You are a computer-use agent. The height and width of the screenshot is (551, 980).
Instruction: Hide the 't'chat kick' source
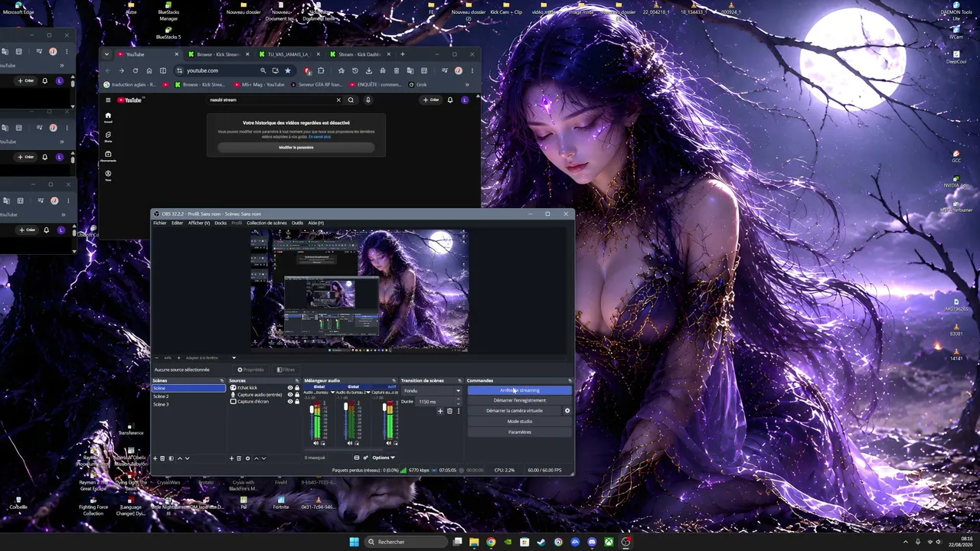(290, 388)
